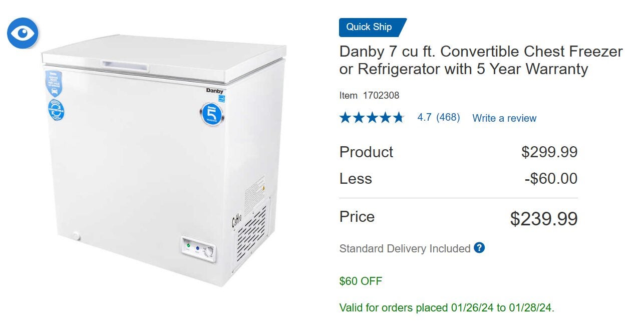644x334 pixels.
Task: Expand the 4.7 rating summary
Action: (x=424, y=117)
